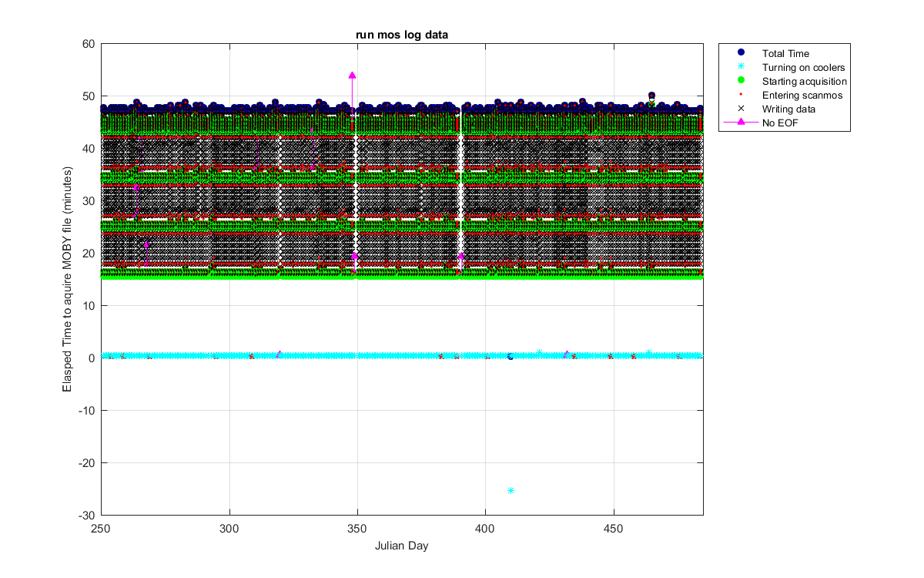
Task: Pick the magenta triangle near 32 minutes
Action: pyautogui.click(x=136, y=187)
